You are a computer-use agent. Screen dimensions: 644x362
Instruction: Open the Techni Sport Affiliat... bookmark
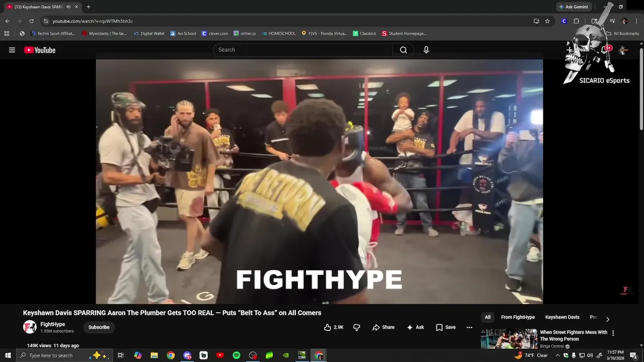pyautogui.click(x=53, y=34)
